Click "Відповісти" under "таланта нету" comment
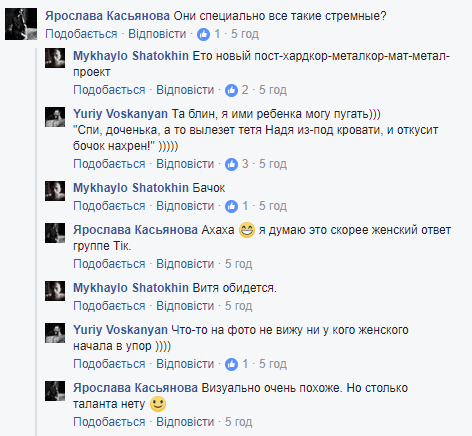The width and height of the screenshot is (472, 436). point(185,422)
